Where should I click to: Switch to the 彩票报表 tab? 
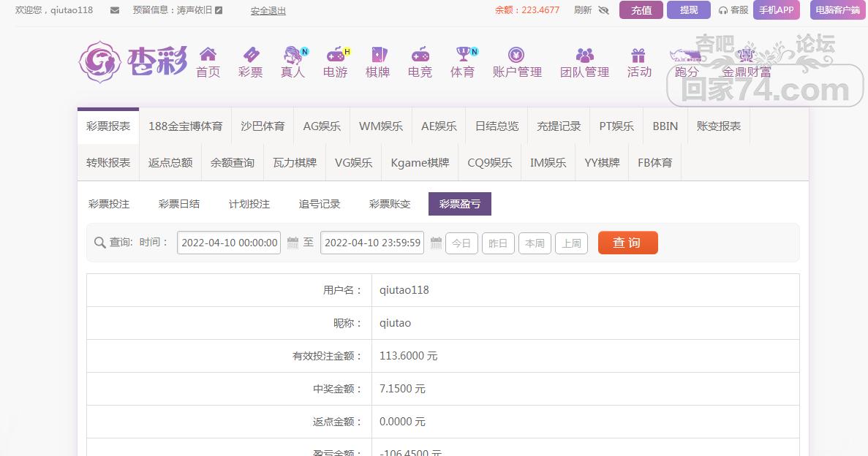click(x=108, y=126)
